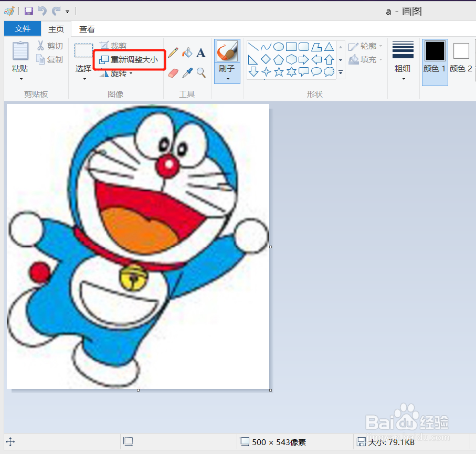Select the Fill with color bucket tool
Image resolution: width=476 pixels, height=454 pixels.
187,53
